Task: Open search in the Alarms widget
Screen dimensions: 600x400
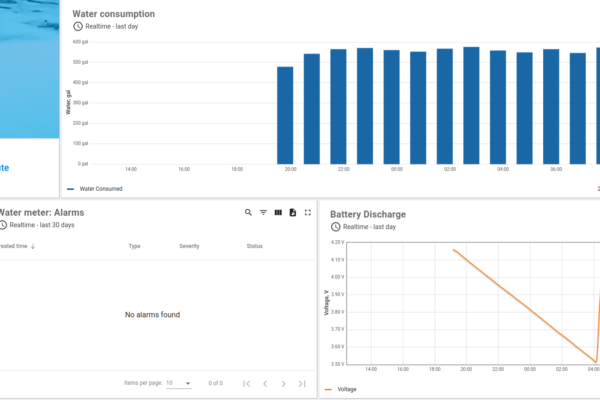Action: pyautogui.click(x=249, y=213)
